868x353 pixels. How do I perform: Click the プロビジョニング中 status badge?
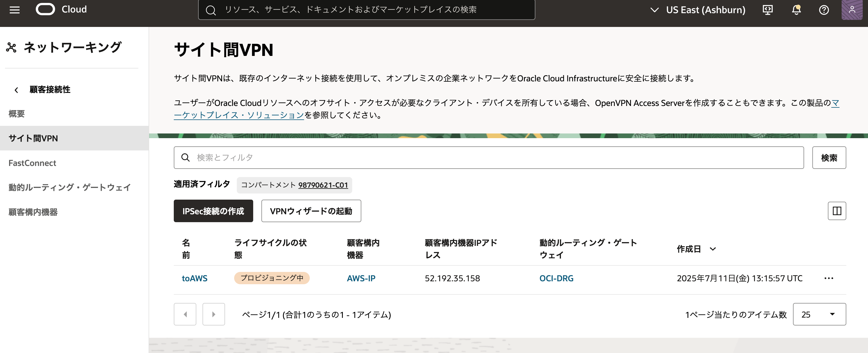tap(272, 278)
